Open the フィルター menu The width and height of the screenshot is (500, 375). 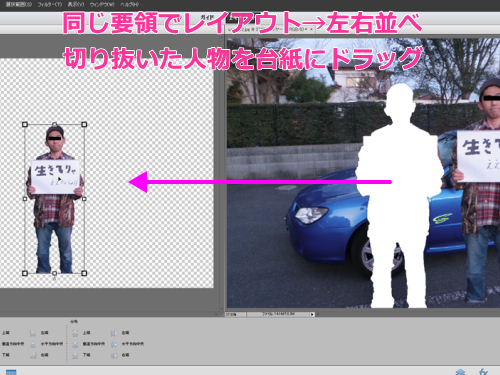point(49,4)
